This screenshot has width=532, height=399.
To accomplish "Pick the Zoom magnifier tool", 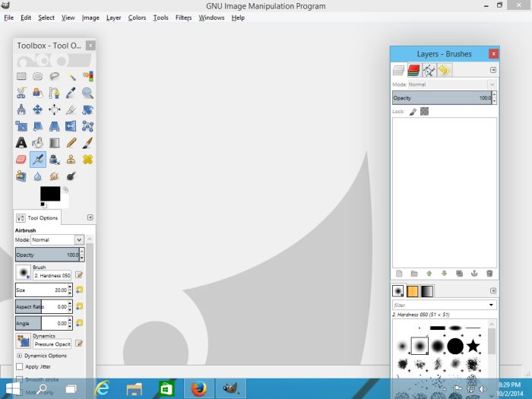I will (x=88, y=93).
